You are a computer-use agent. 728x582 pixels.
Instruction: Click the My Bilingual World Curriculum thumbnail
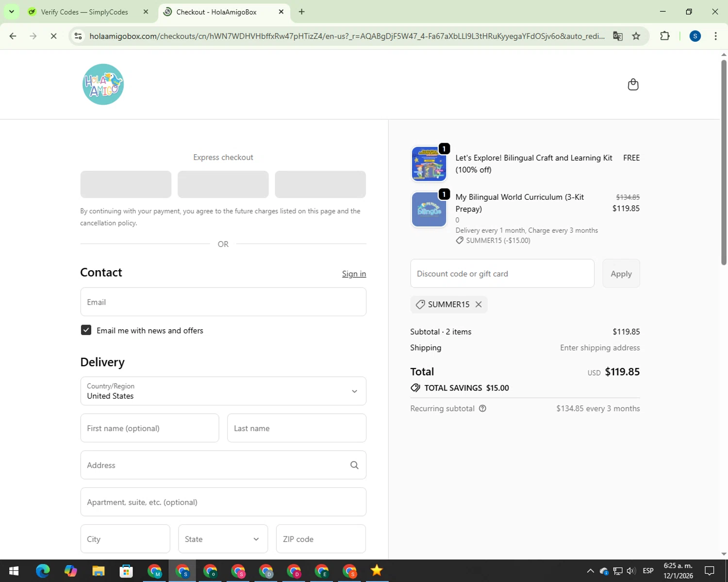pos(429,210)
